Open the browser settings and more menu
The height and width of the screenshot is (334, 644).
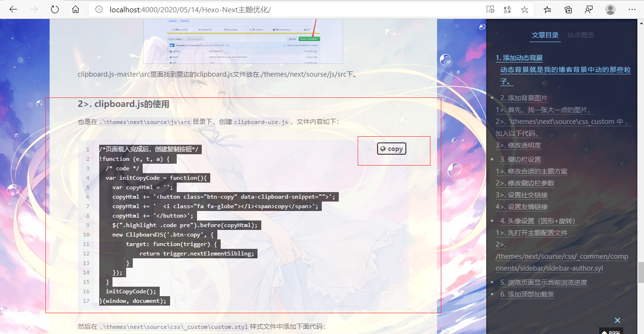pyautogui.click(x=632, y=9)
